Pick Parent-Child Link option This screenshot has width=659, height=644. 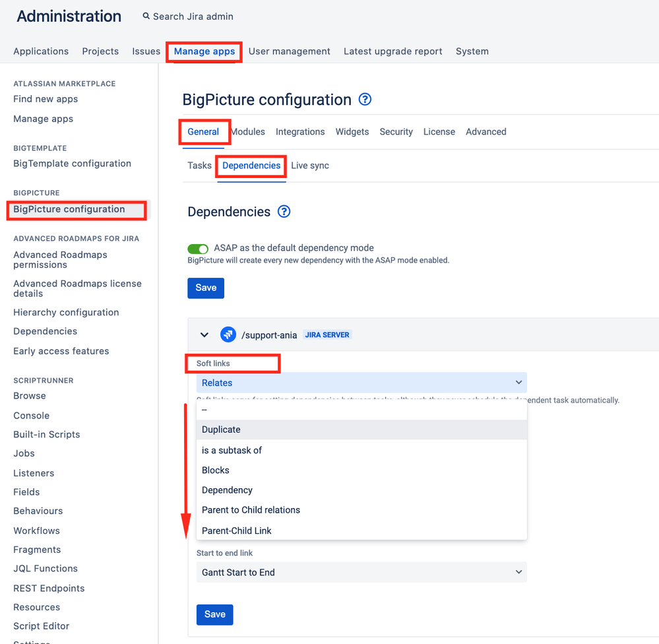361,531
